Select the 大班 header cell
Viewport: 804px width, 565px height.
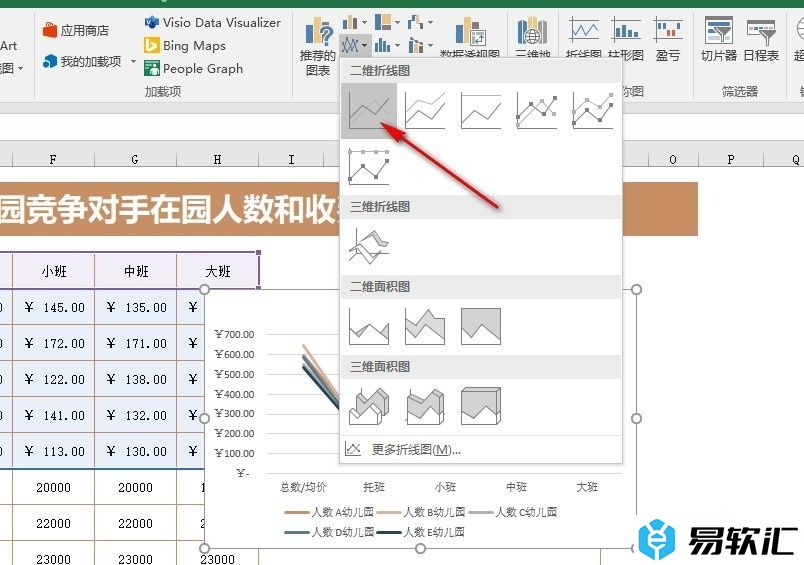pos(217,271)
